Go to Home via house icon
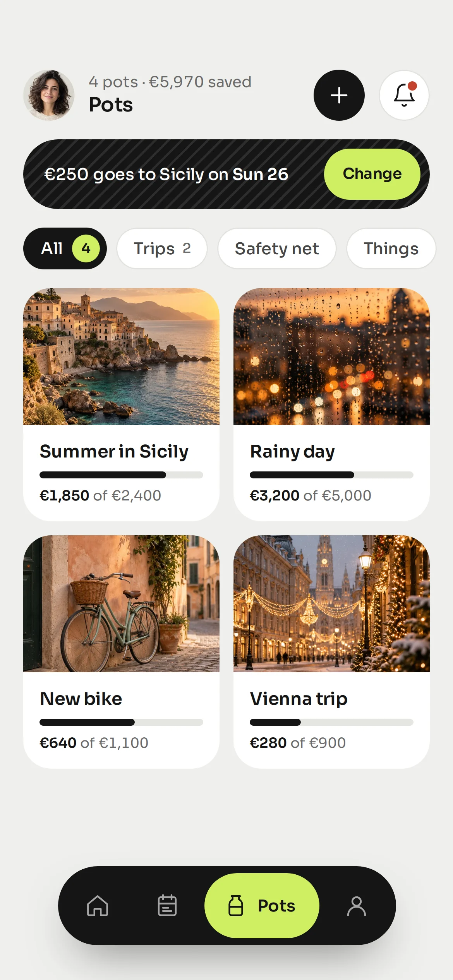The width and height of the screenshot is (453, 980). [98, 906]
